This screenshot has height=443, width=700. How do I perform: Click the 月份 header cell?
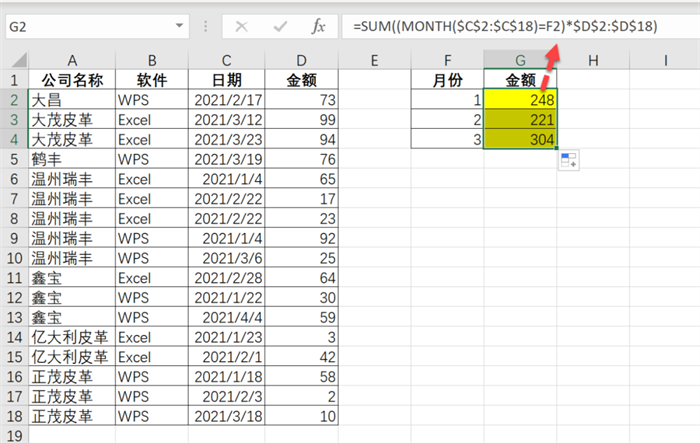coord(447,80)
